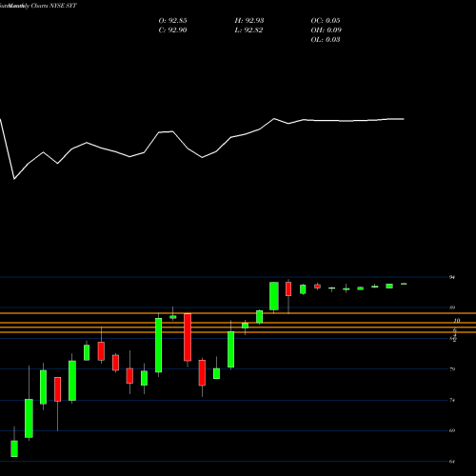The image size is (476, 476).
Task: Click the 74 price axis label
Action: pos(452,400)
